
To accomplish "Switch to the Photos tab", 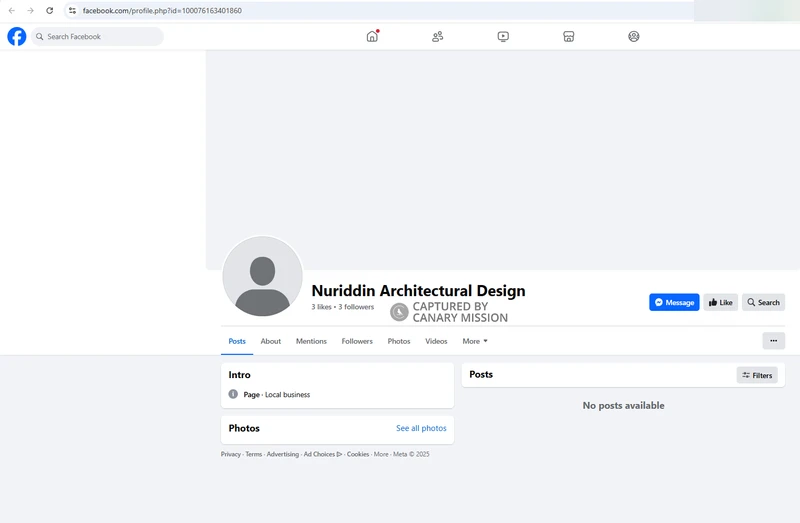I will point(398,341).
